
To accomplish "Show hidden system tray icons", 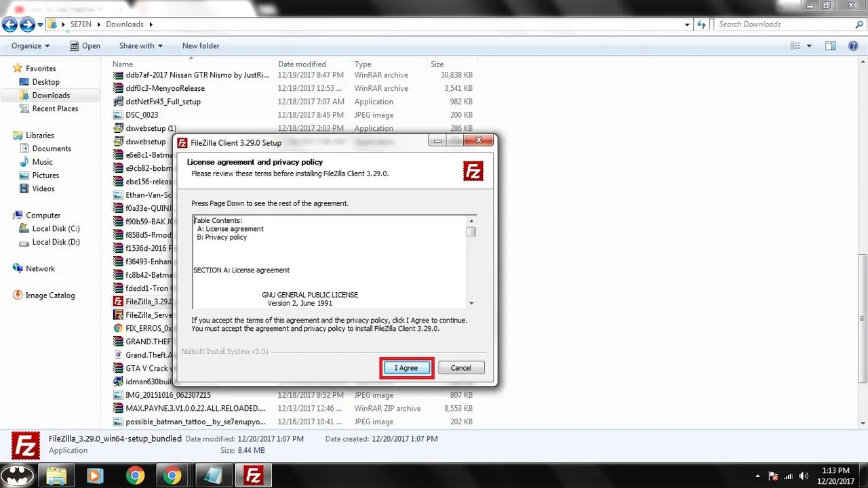I will point(757,475).
